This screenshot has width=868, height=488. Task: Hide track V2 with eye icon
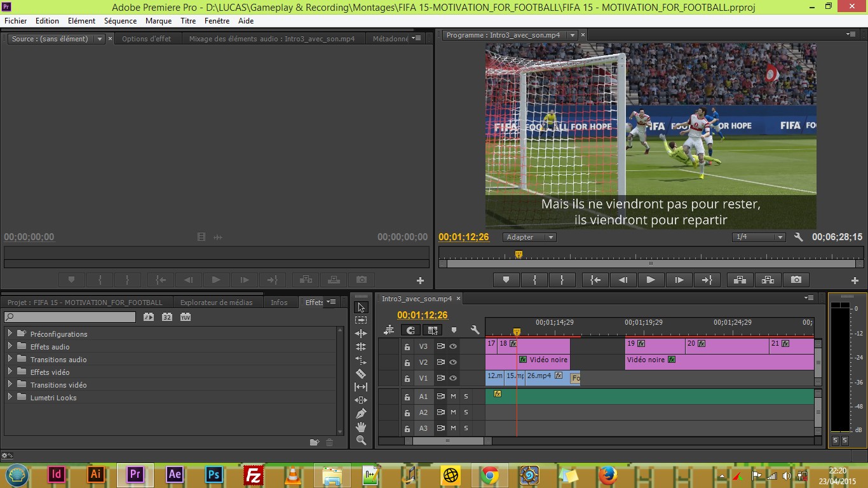(453, 362)
